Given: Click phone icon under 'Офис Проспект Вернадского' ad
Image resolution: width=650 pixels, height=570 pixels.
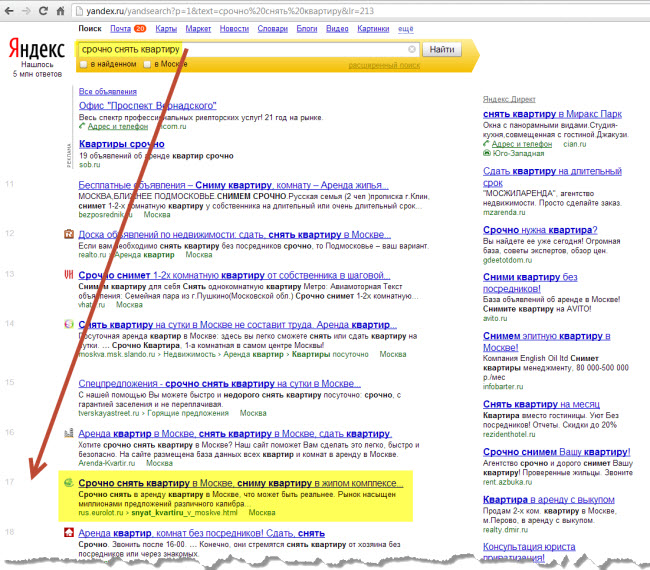Looking at the screenshot, I should pos(82,126).
